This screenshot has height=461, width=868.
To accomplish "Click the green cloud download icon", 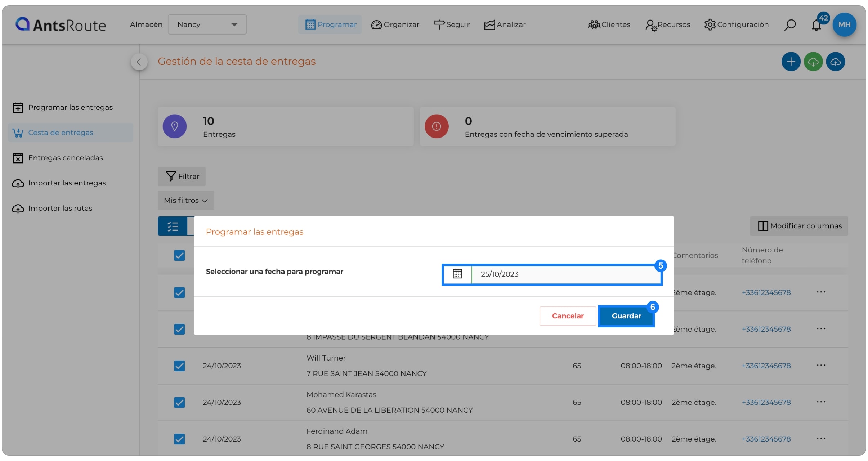I will [x=813, y=62].
